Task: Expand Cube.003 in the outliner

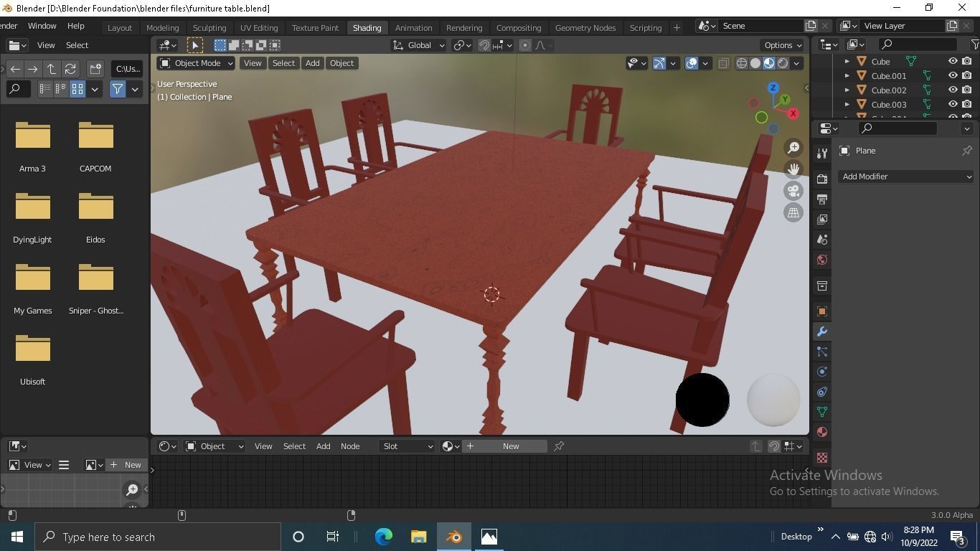Action: tap(847, 104)
